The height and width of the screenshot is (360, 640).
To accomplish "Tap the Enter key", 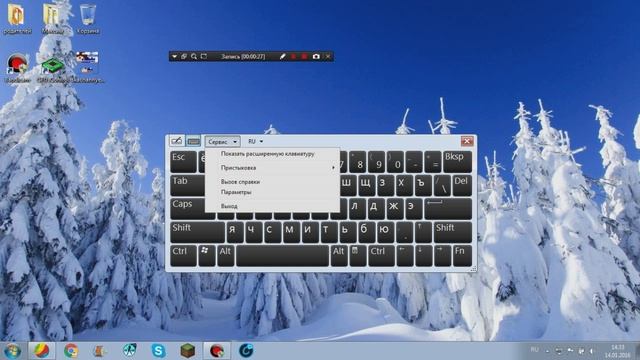I will 448,209.
